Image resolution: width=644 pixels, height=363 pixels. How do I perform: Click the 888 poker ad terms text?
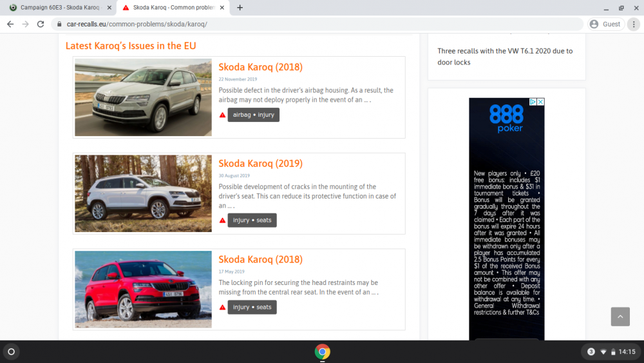click(x=507, y=243)
